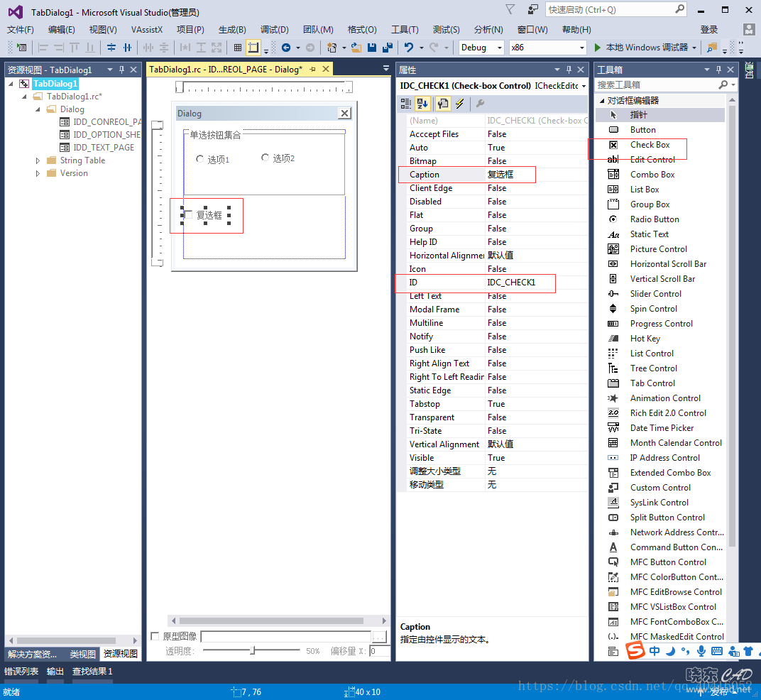The height and width of the screenshot is (700, 761).
Task: Open IDD_TEXT_PAGE dialog resource
Action: (x=104, y=148)
